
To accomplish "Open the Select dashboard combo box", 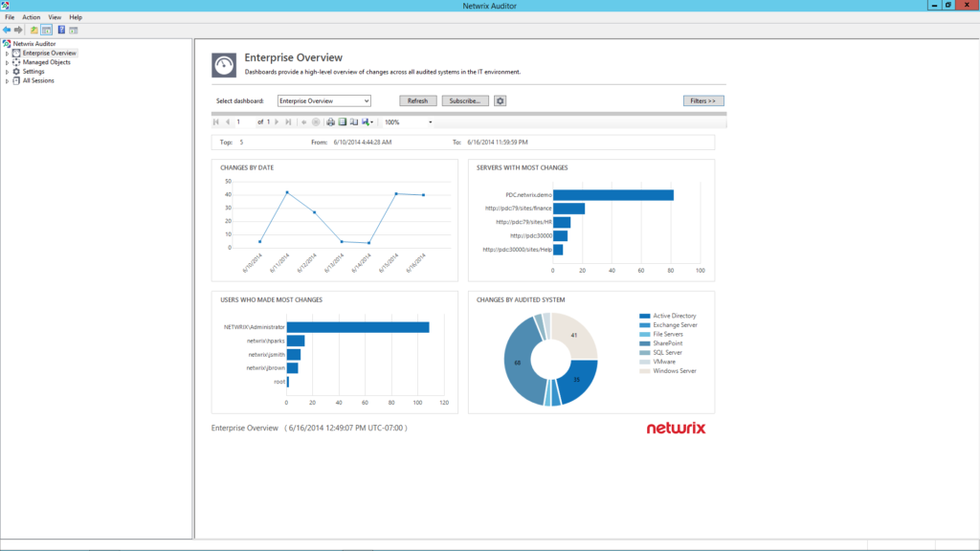I will point(323,99).
